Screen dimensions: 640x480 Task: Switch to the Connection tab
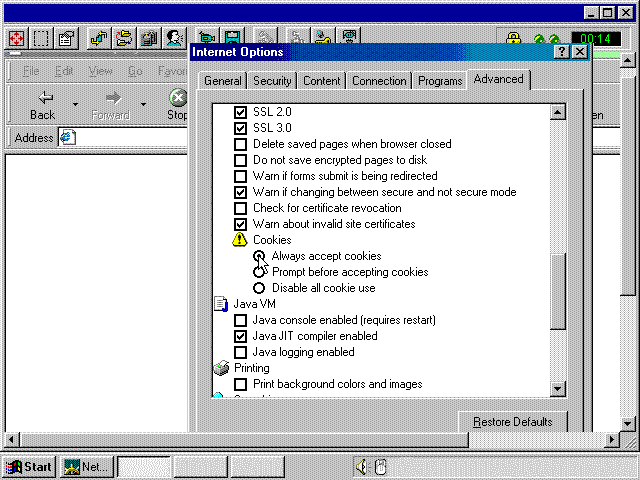(379, 81)
